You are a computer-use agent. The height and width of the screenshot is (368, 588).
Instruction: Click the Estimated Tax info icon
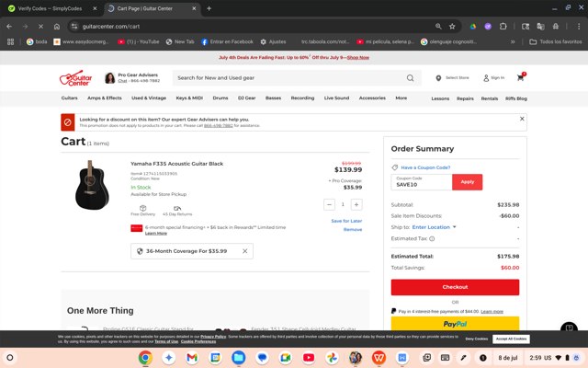coord(432,238)
